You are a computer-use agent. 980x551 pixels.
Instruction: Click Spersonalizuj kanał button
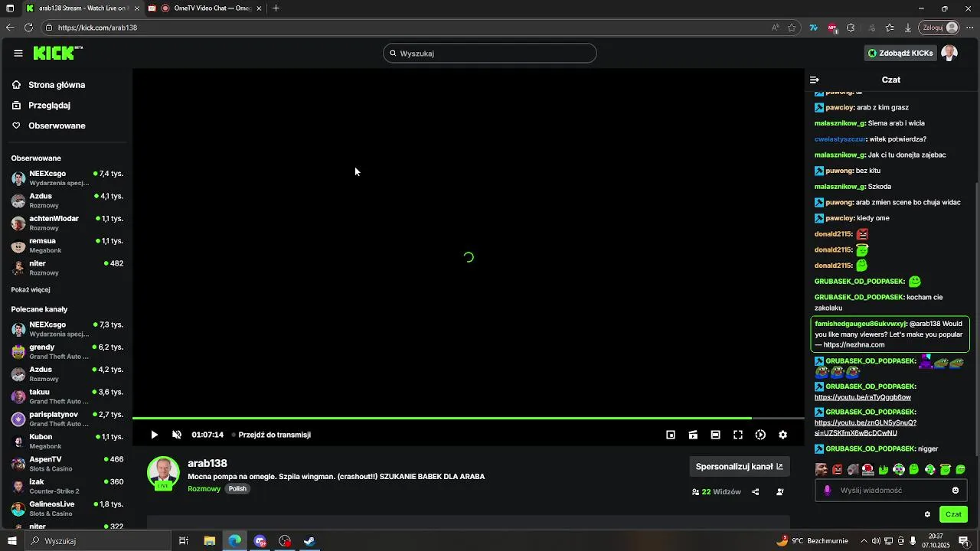(740, 467)
